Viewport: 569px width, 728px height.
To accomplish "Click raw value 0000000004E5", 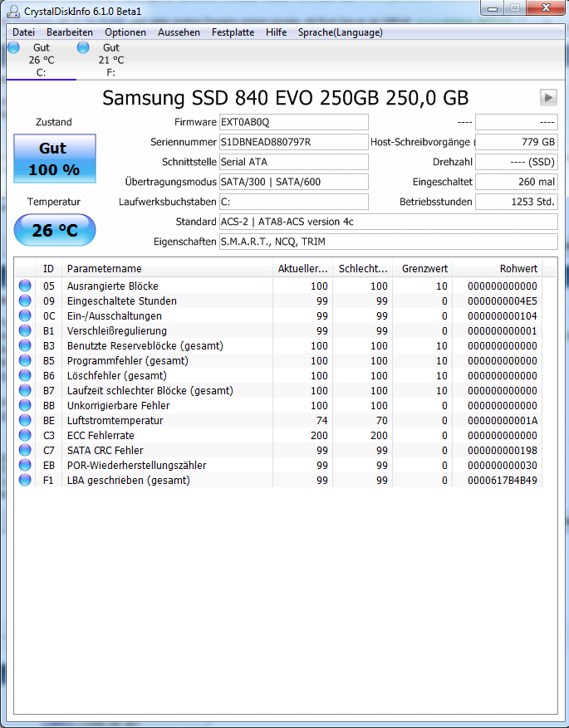I will tap(502, 301).
